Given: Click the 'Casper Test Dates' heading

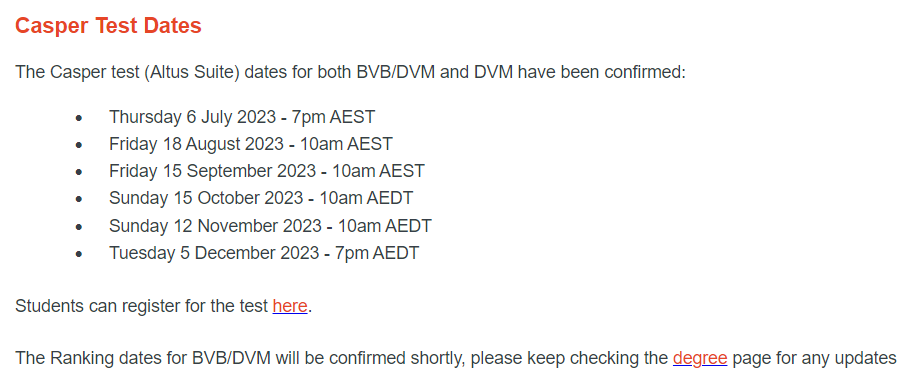Looking at the screenshot, I should (108, 26).
